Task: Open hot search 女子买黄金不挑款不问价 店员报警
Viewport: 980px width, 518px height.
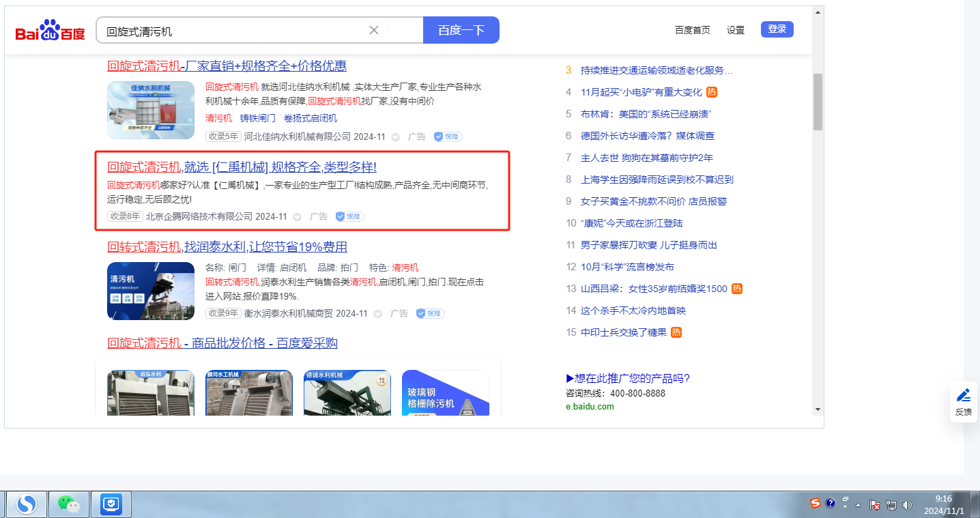Action: [654, 201]
